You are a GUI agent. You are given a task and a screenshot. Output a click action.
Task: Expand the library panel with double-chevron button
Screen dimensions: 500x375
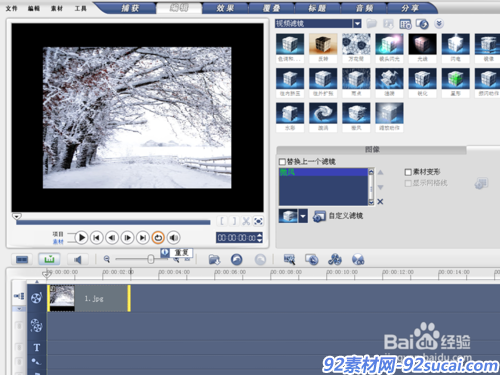(x=439, y=24)
